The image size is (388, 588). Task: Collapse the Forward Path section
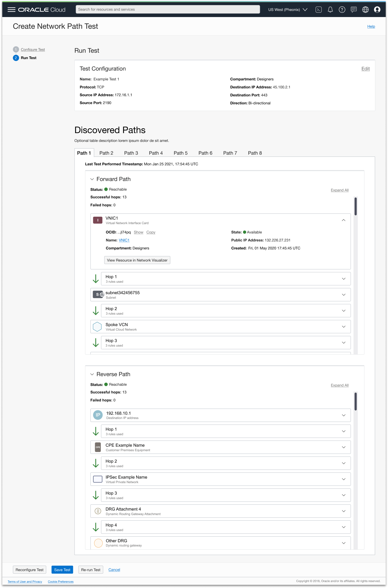point(92,179)
